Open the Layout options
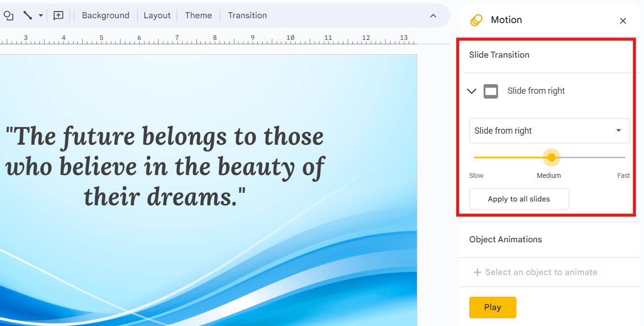This screenshot has width=644, height=326. (x=157, y=15)
